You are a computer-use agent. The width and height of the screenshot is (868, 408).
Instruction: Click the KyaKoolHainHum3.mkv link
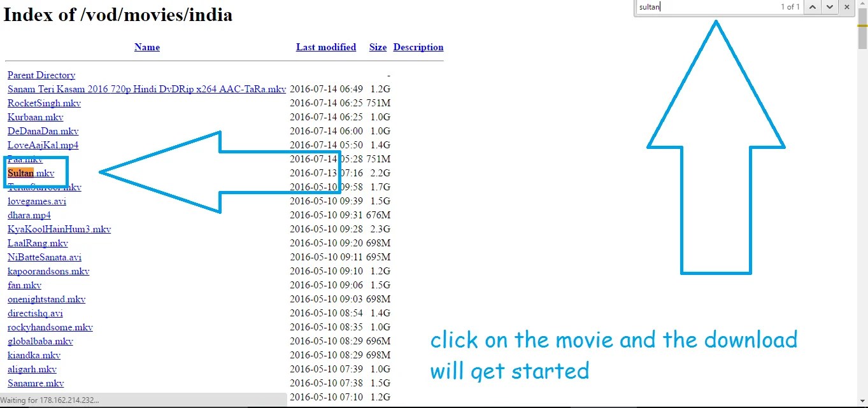click(59, 229)
